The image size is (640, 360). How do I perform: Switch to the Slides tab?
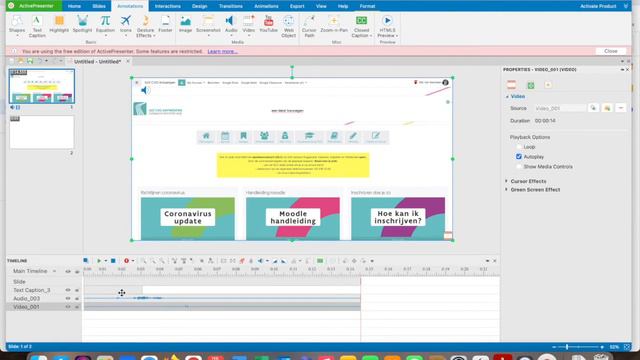[99, 6]
